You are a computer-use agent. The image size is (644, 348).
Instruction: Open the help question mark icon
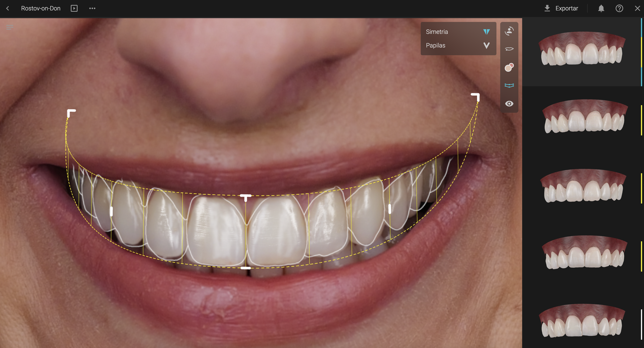[619, 9]
